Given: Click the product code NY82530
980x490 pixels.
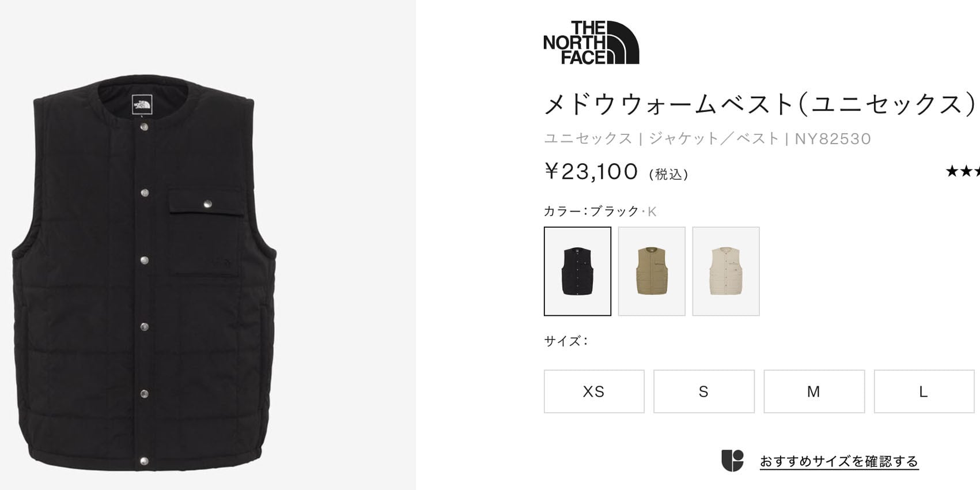Looking at the screenshot, I should click(x=833, y=139).
